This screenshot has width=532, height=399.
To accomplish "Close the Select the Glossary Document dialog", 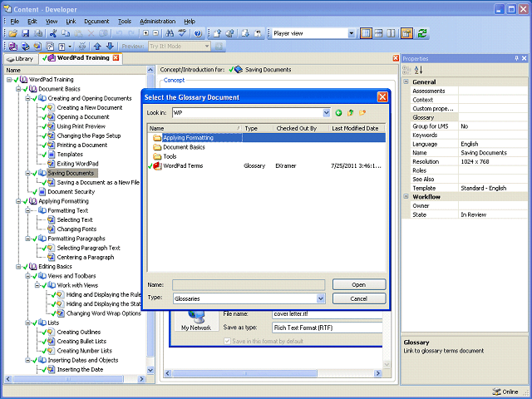I will 382,97.
